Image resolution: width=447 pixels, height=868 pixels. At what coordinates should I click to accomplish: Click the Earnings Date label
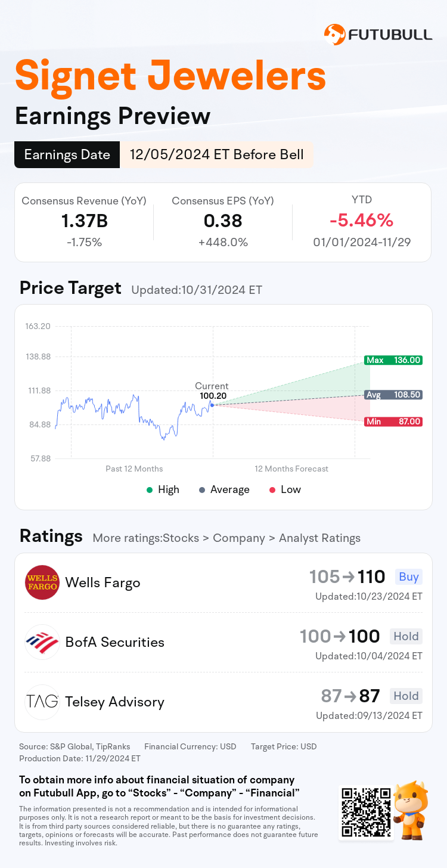pos(67,155)
